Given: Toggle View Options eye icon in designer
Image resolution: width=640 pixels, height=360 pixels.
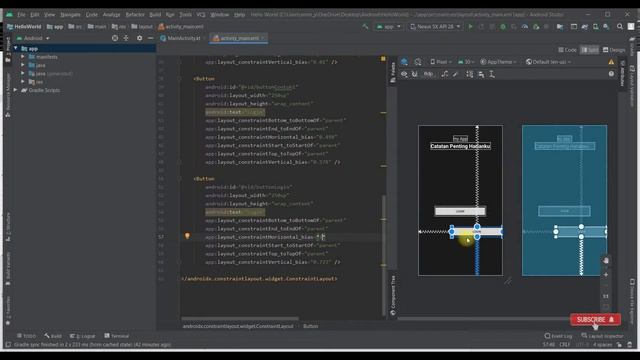Looking at the screenshot, I should click(x=404, y=74).
